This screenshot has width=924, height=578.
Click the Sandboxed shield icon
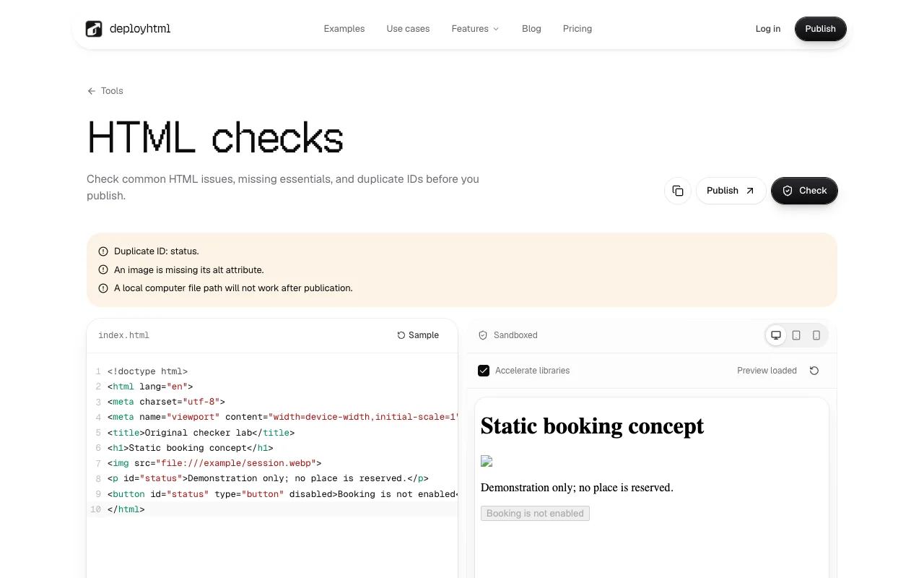pos(483,335)
